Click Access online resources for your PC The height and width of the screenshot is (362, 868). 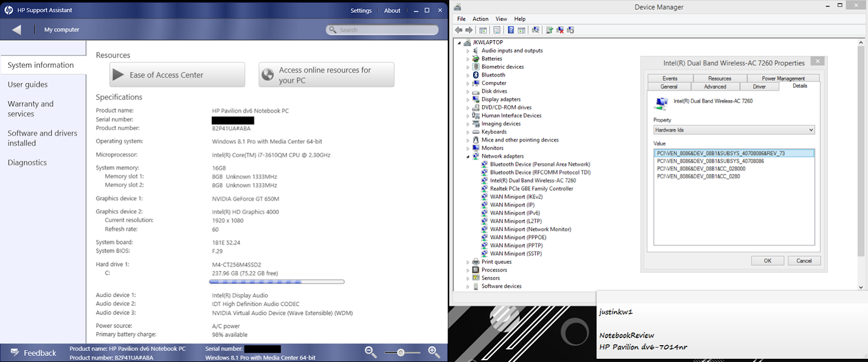pyautogui.click(x=326, y=75)
